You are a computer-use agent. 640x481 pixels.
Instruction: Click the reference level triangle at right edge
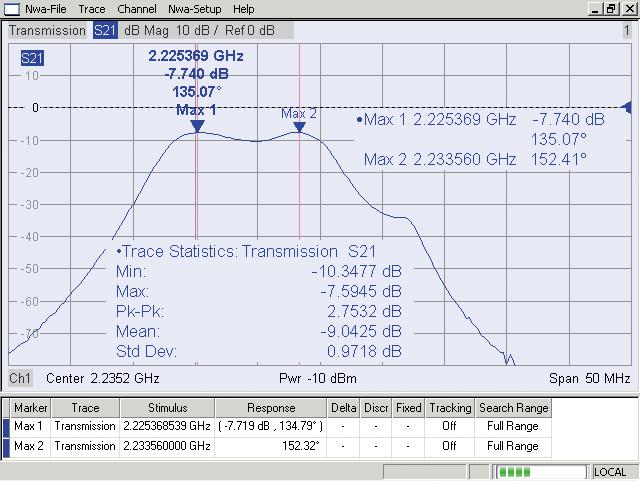pos(628,108)
